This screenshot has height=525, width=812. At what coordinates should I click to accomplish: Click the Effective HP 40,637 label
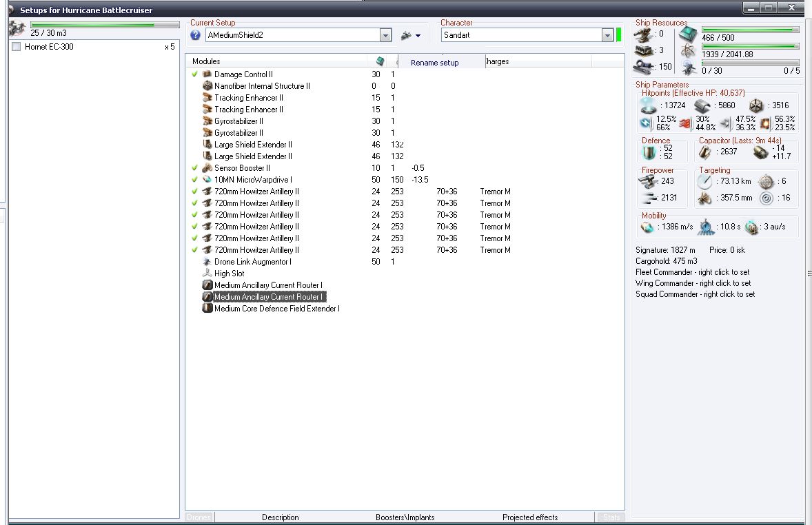(693, 93)
